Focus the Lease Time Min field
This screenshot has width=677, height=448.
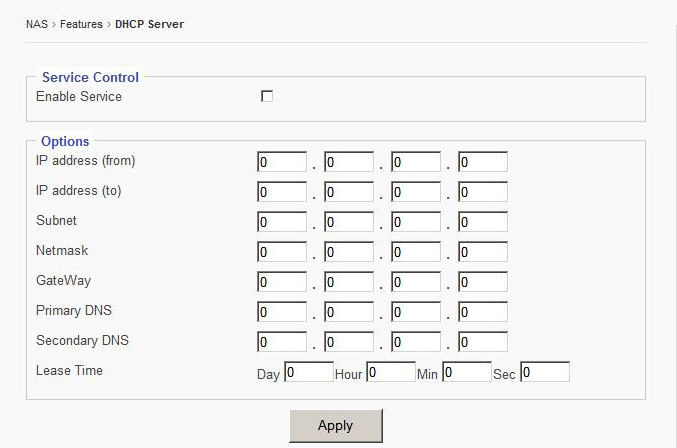point(467,372)
